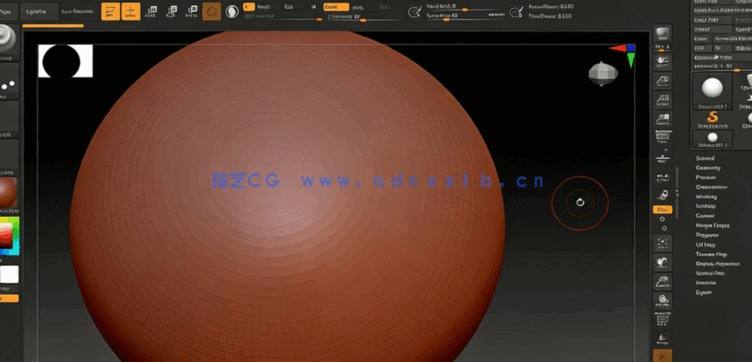Click the Rotate view icon on right shelf
This screenshot has height=362, width=752.
click(663, 301)
